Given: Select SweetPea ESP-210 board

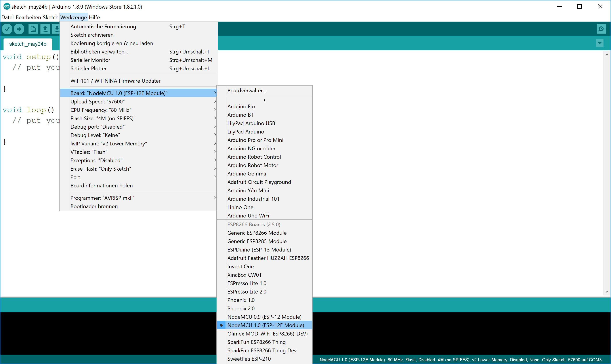Looking at the screenshot, I should click(264, 359).
